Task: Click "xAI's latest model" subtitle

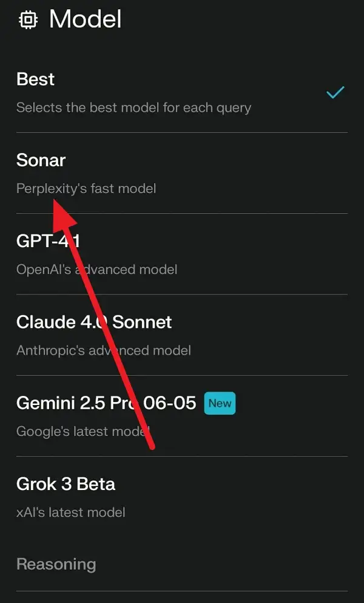Action: (x=70, y=512)
